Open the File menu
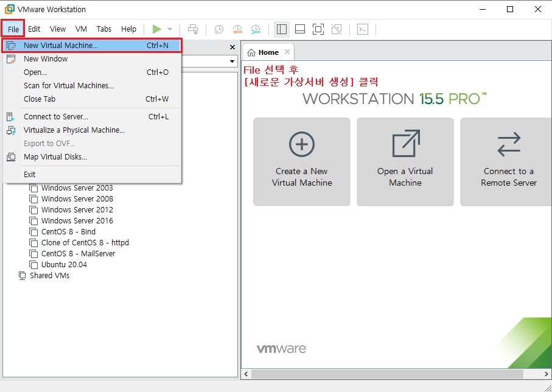Screen dimensions: 552x392 13,29
